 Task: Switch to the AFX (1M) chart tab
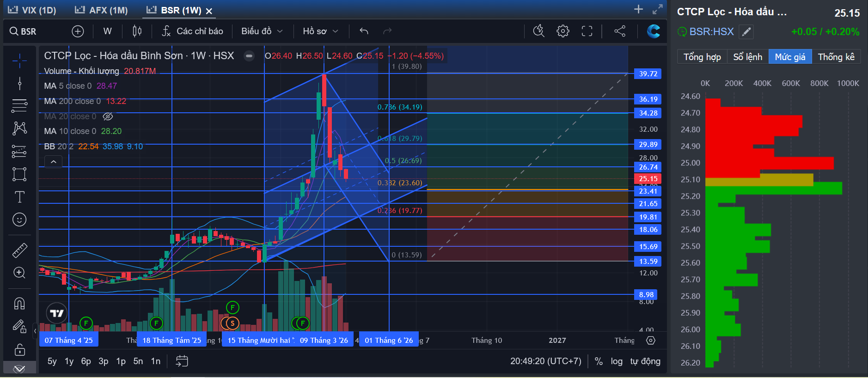101,10
